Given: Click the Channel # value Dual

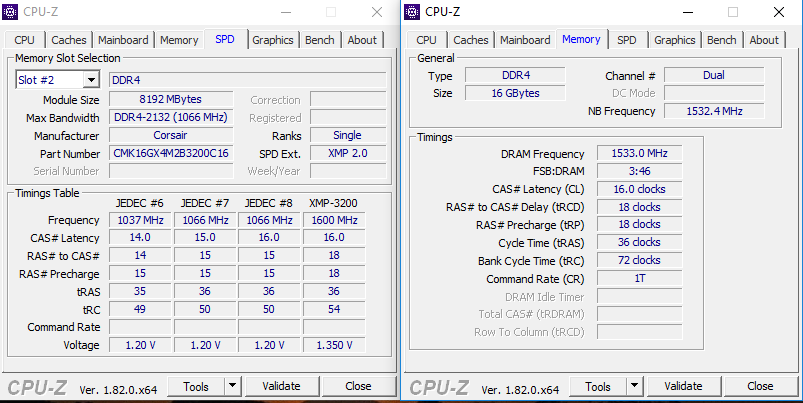Looking at the screenshot, I should [x=714, y=75].
